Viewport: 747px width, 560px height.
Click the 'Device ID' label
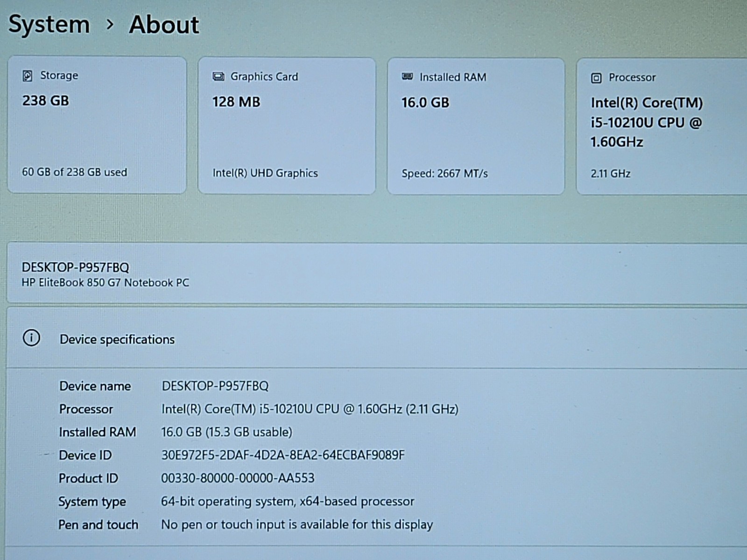(85, 455)
